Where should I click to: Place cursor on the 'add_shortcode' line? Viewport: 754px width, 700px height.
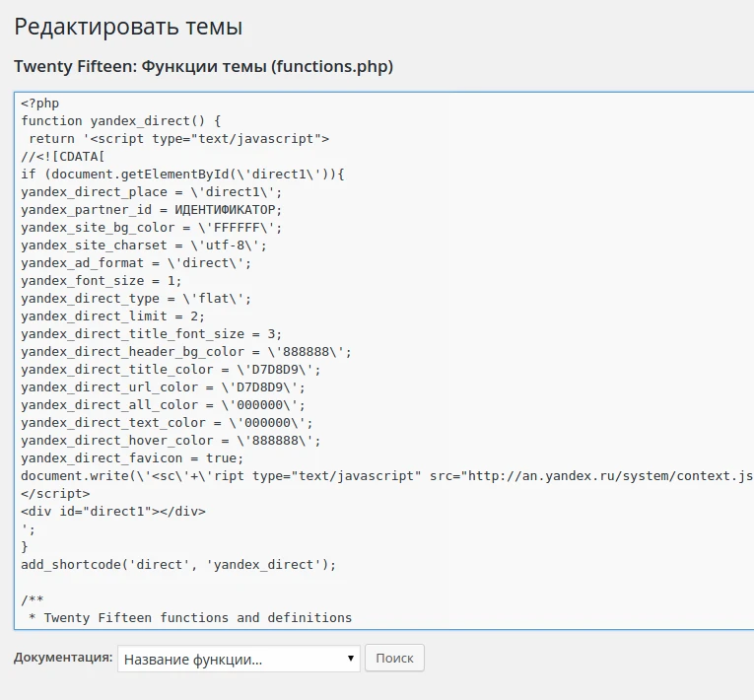(177, 564)
